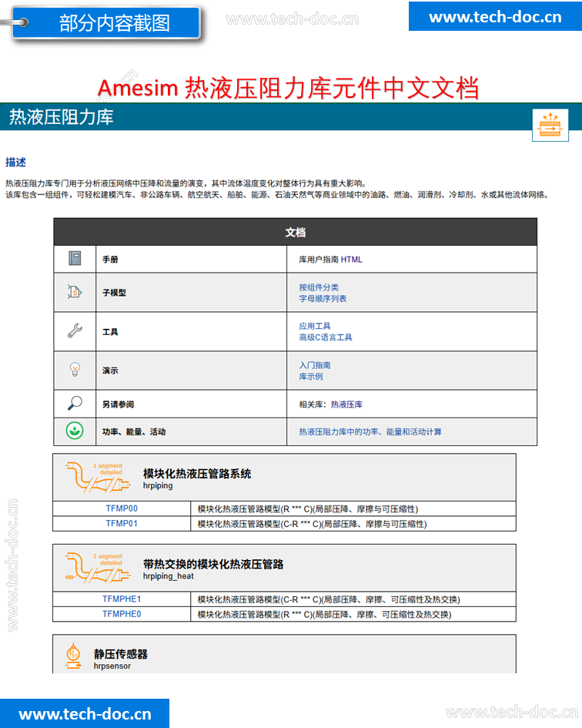Click the hrpiping_heat pipe component icon
Screen dimensions: 582x728
pos(98,567)
